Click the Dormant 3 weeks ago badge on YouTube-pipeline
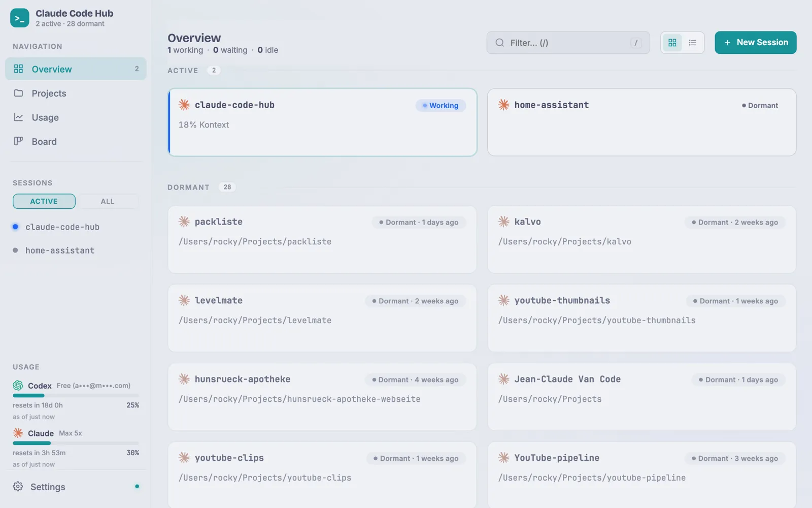This screenshot has width=812, height=508. point(735,458)
